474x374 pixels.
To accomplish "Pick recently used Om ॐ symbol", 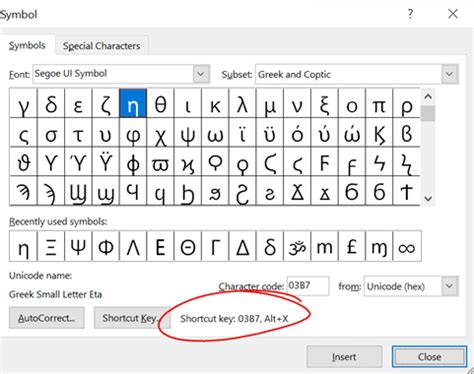I will 297,246.
